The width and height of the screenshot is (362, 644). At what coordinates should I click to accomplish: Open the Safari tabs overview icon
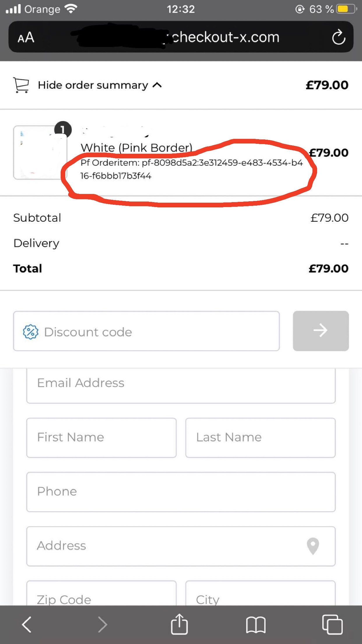(x=332, y=625)
